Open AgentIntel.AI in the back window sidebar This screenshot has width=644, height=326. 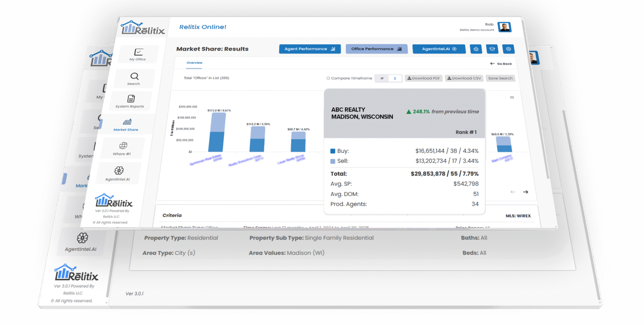82,242
